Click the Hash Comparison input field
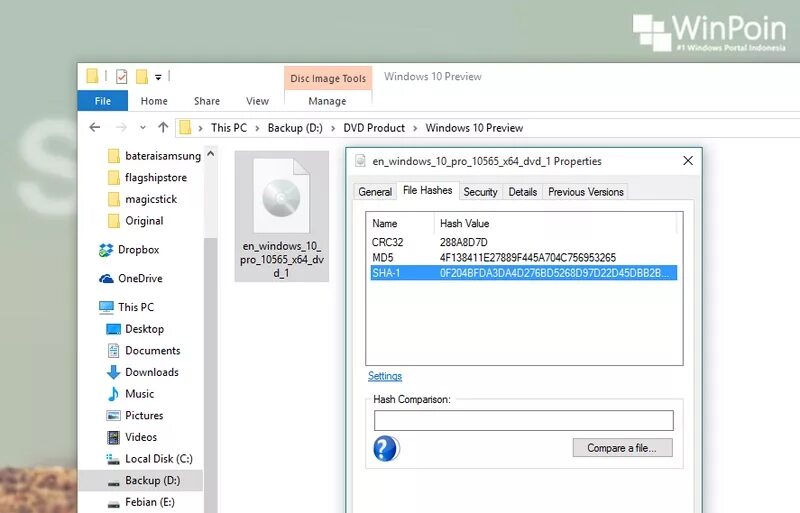This screenshot has width=800, height=513. point(523,421)
